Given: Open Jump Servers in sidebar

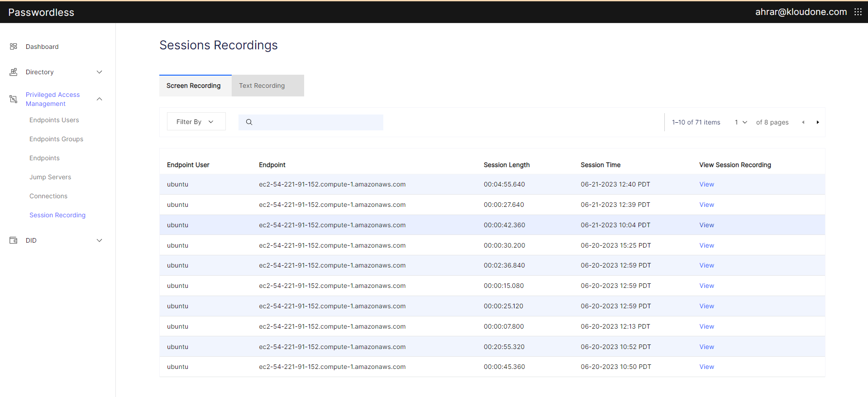Looking at the screenshot, I should click(50, 177).
